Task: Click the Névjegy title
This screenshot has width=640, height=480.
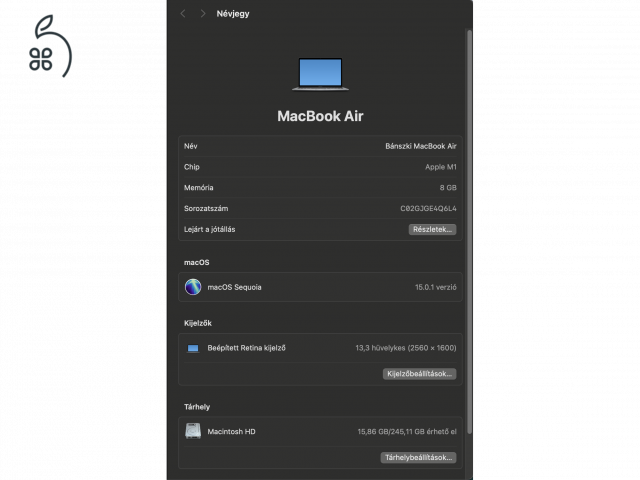Action: pos(233,14)
